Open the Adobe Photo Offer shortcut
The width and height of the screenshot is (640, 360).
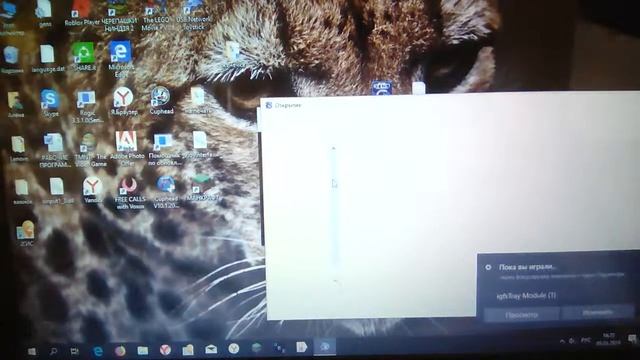(x=127, y=148)
